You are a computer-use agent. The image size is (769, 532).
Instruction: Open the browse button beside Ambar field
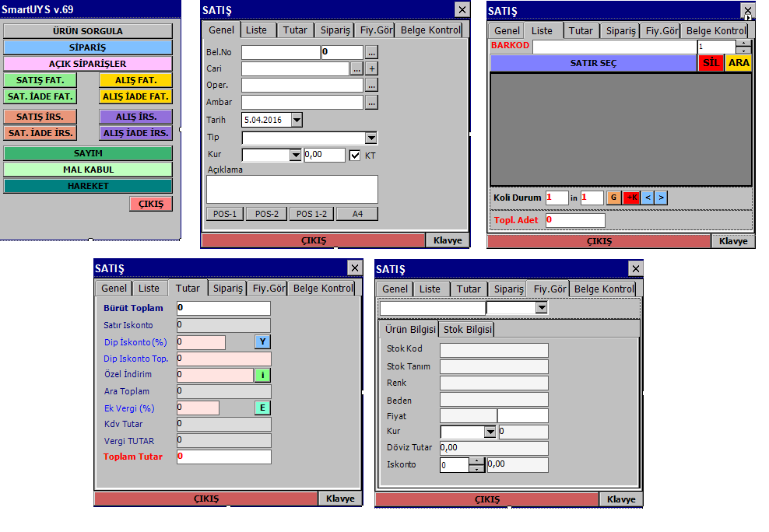[372, 102]
